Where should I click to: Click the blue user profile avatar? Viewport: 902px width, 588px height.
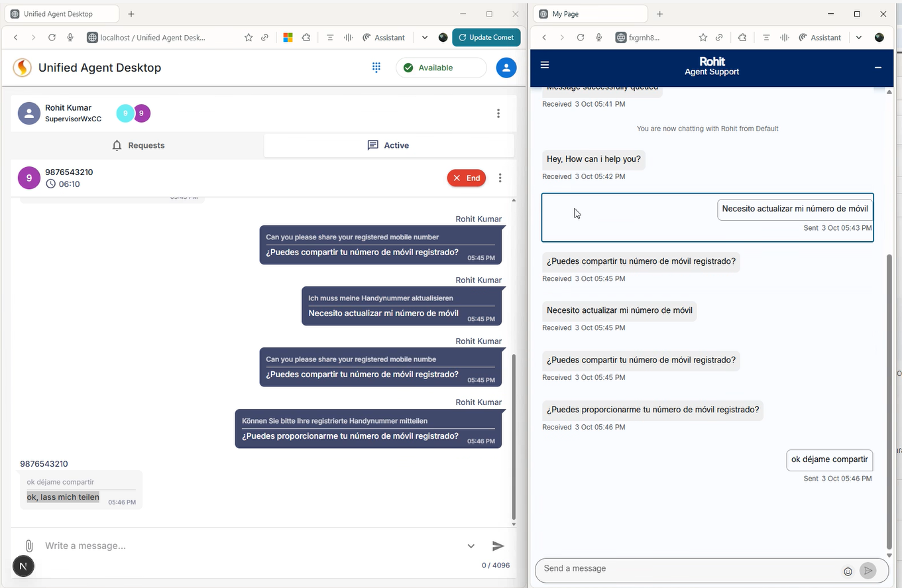pos(506,68)
